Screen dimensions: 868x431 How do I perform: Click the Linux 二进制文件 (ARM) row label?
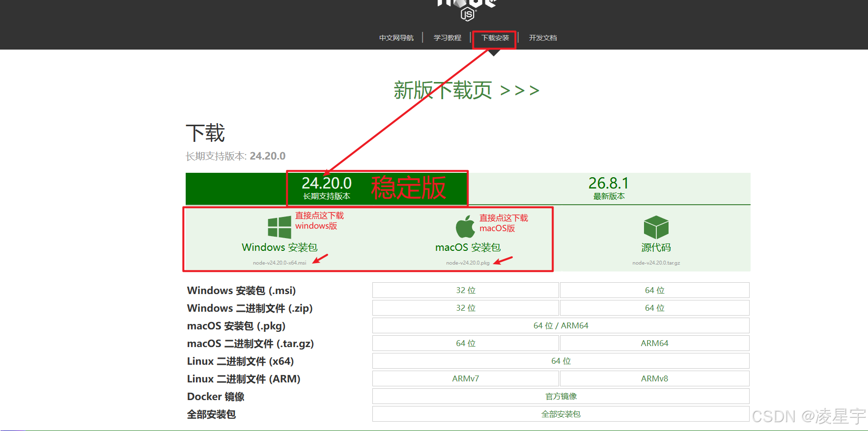(244, 379)
